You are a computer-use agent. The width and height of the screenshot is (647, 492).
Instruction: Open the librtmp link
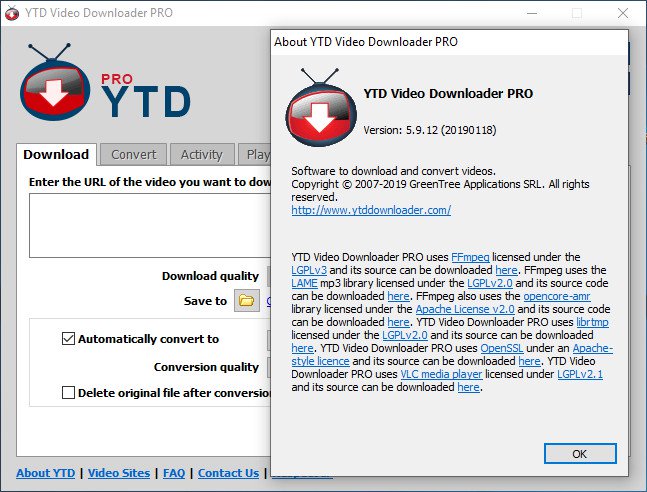click(x=593, y=322)
